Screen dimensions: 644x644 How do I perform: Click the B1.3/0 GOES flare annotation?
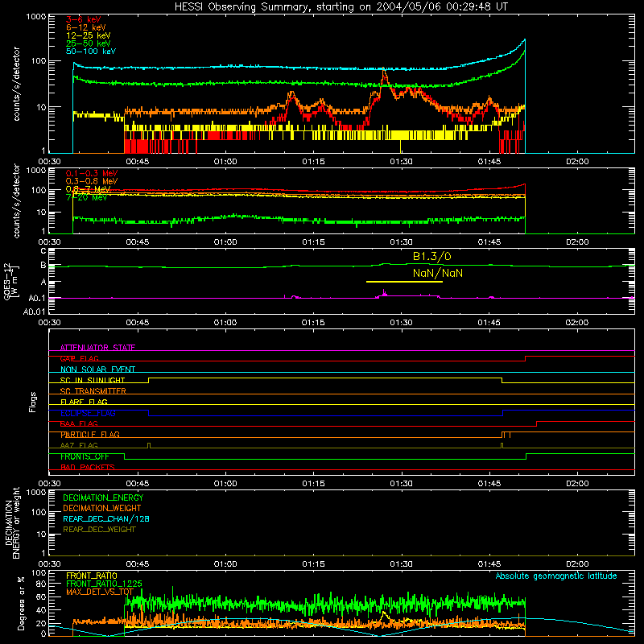(431, 257)
